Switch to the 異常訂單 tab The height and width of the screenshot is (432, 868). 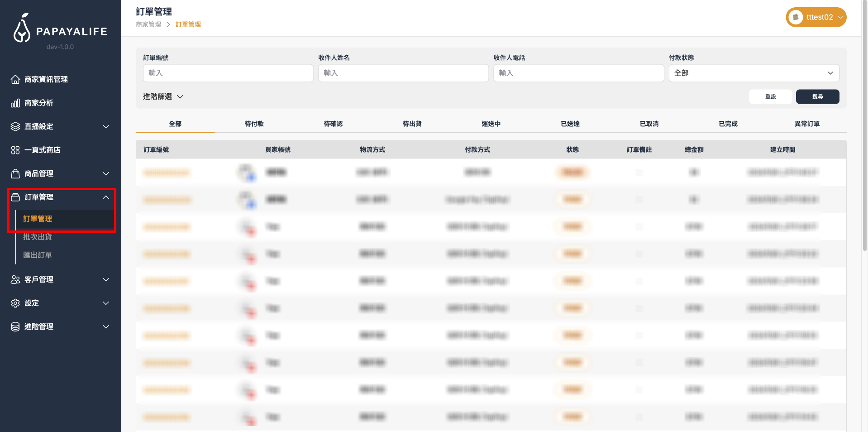(x=807, y=124)
